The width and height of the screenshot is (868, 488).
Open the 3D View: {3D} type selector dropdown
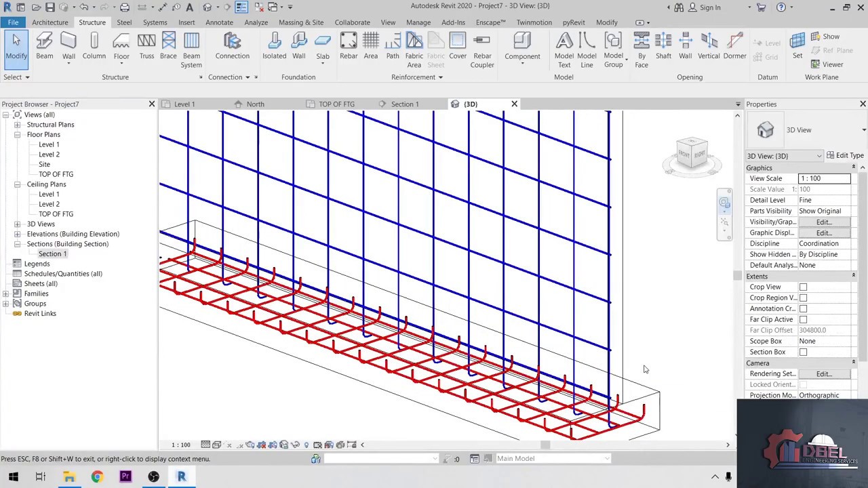point(784,156)
